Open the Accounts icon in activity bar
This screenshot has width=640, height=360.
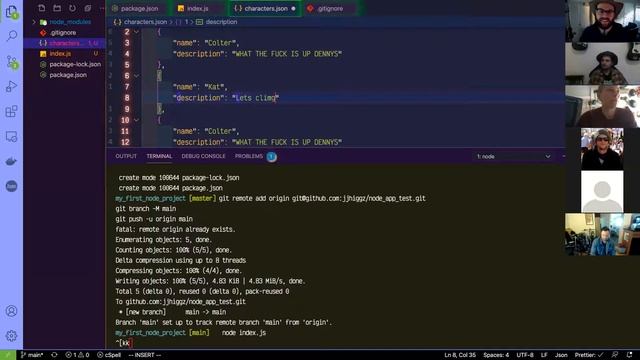(11, 311)
